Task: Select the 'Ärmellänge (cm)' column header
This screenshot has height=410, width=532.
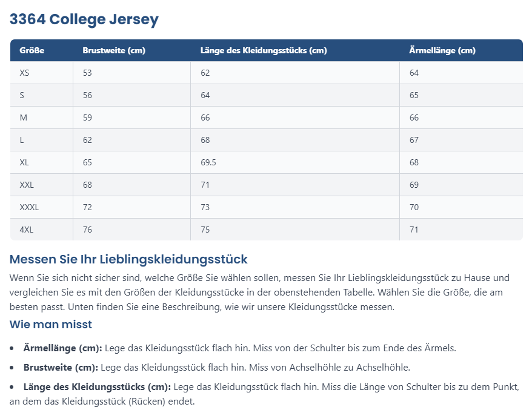Action: coord(442,51)
